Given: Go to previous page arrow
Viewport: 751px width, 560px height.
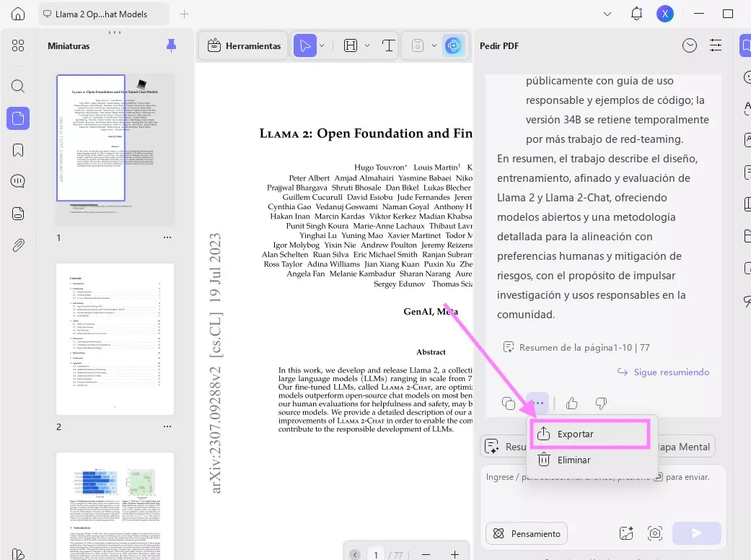Looking at the screenshot, I should [x=355, y=554].
